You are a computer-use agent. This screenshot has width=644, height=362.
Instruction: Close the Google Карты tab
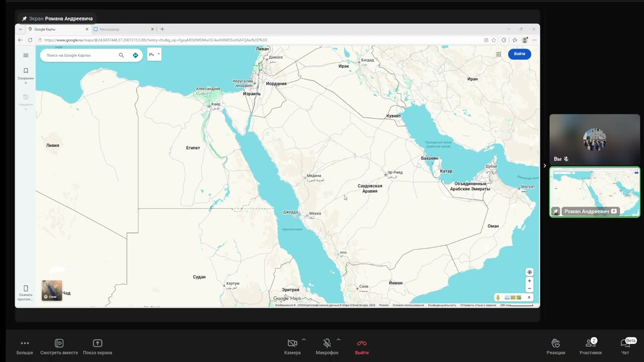pyautogui.click(x=87, y=29)
